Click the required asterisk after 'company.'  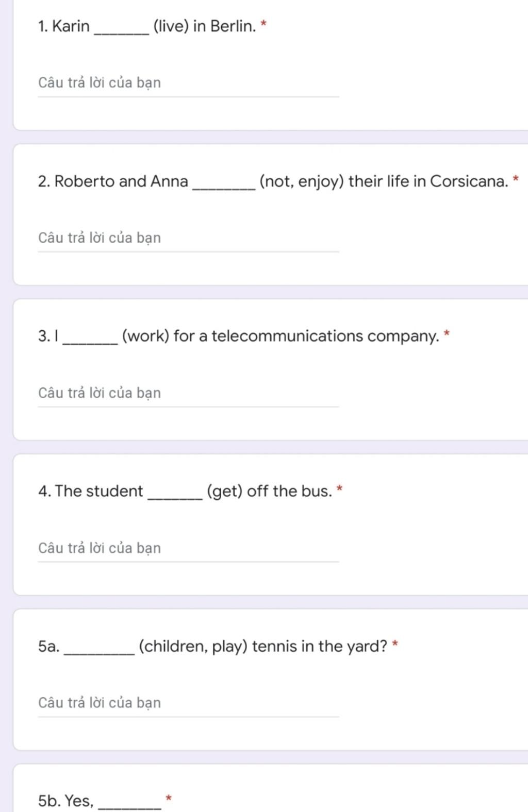click(447, 334)
